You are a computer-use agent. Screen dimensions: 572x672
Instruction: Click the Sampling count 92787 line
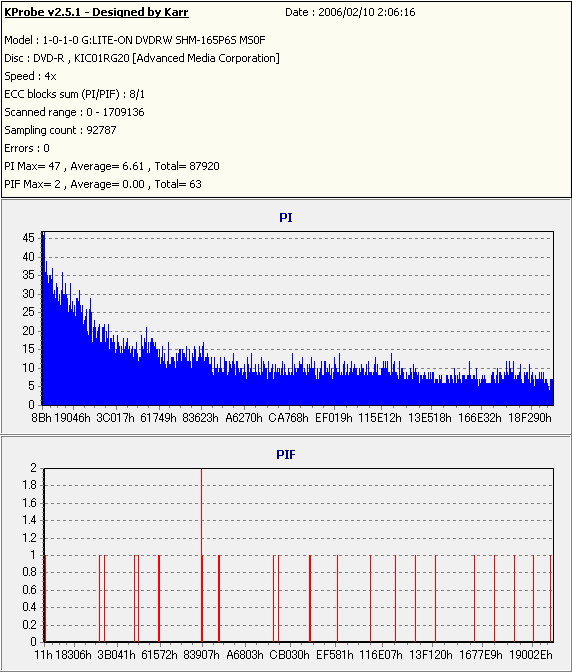[60, 130]
